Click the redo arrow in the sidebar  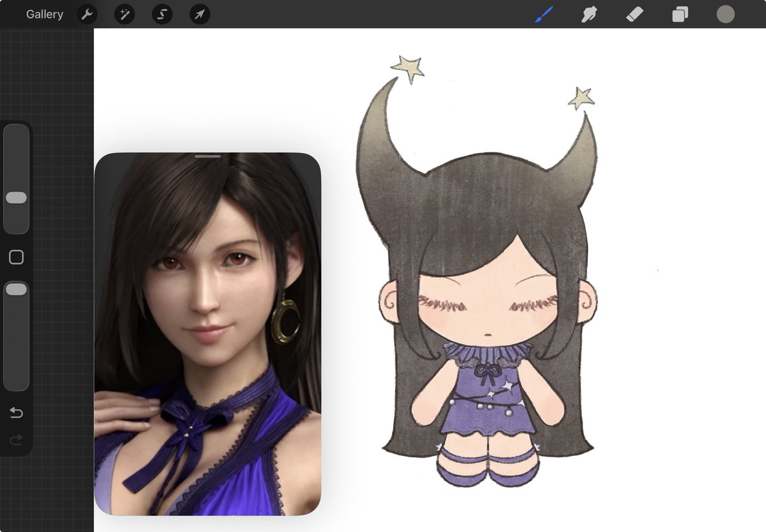coord(16,439)
